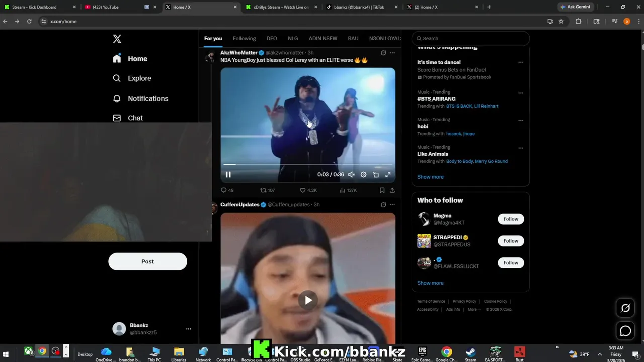Open AkzWhoMatter profile name link
Image resolution: width=644 pixels, height=362 pixels.
(x=238, y=52)
